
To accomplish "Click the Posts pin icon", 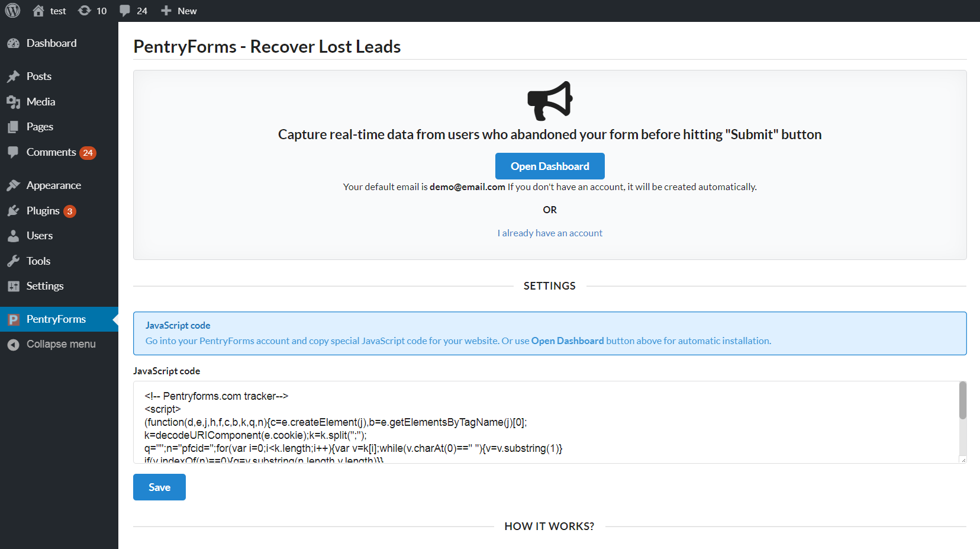I will [x=14, y=76].
